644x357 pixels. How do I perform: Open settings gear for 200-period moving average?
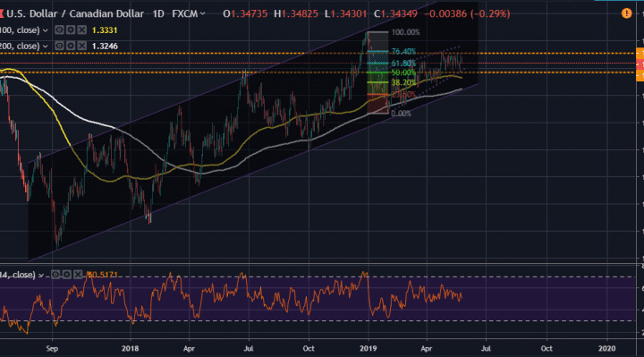click(71, 46)
